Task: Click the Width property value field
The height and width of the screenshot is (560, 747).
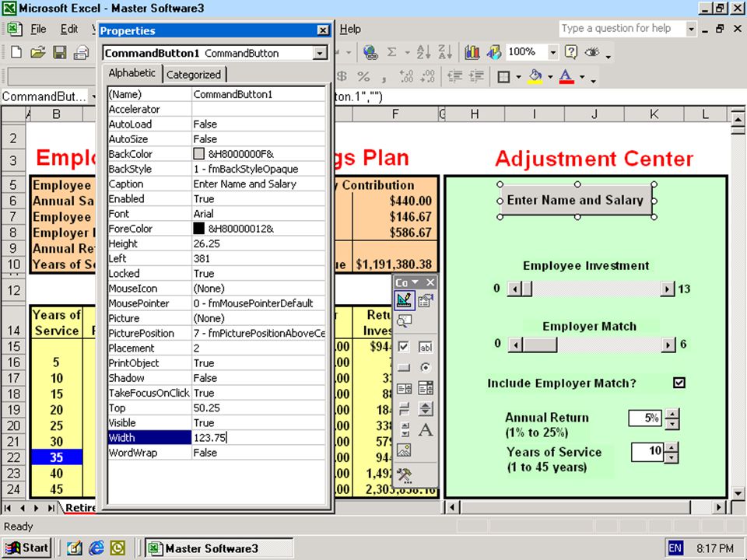Action: 258,438
